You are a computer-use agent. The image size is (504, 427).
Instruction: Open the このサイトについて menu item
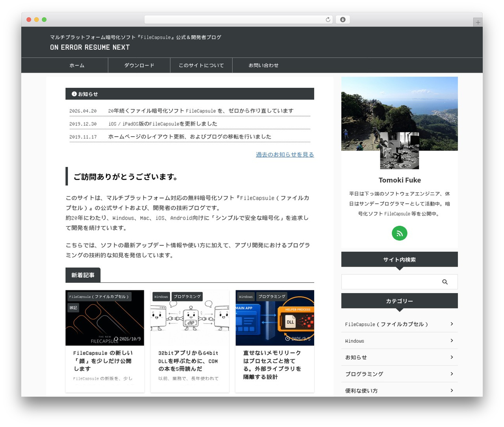201,65
